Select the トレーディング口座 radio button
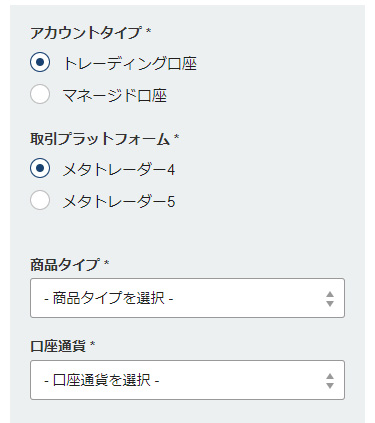This screenshot has height=423, width=375. click(40, 62)
